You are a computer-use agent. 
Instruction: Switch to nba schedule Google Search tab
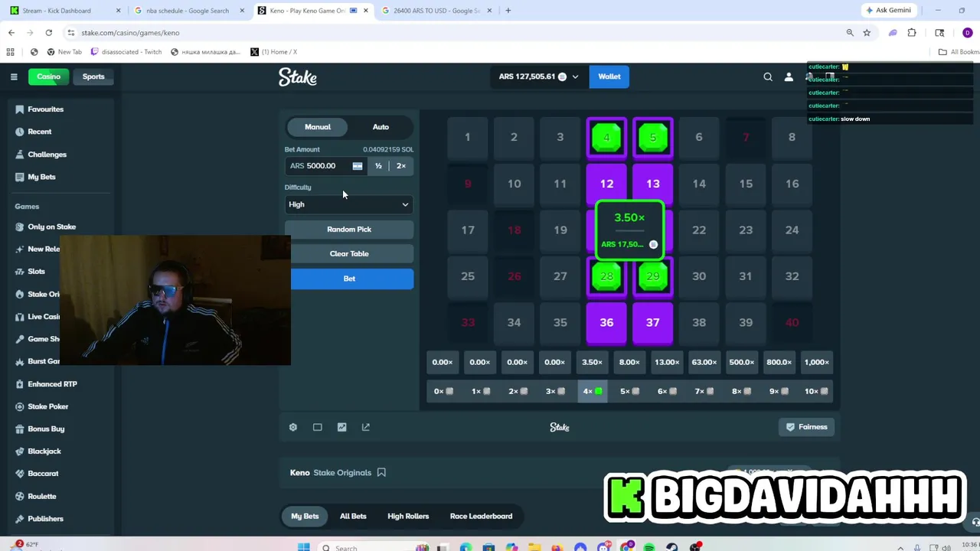pyautogui.click(x=188, y=11)
